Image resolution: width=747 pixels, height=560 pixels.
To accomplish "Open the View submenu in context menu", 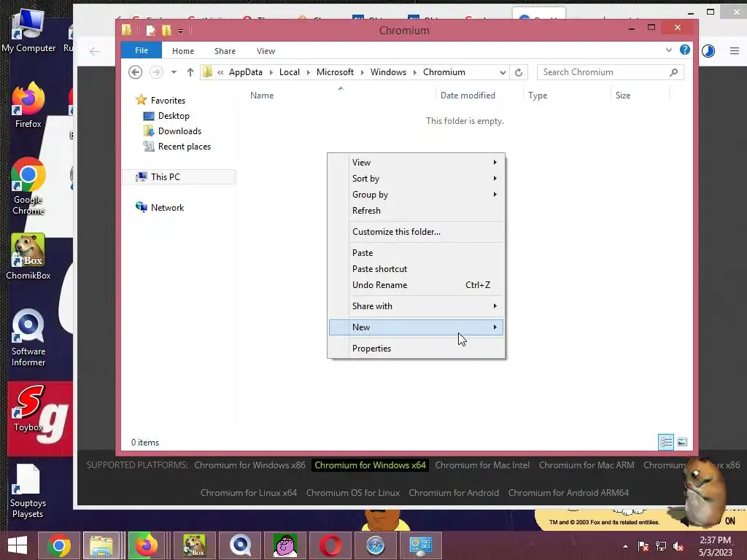I will coord(416,163).
